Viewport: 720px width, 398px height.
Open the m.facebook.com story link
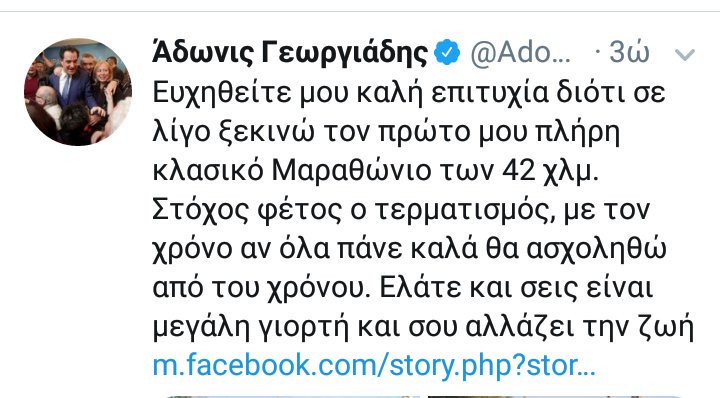[x=374, y=366]
